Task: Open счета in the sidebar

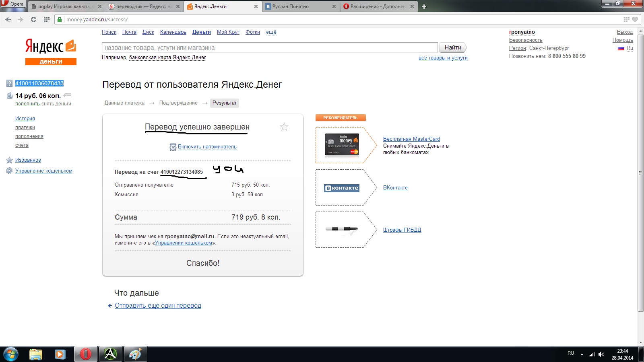Action: coord(22,145)
